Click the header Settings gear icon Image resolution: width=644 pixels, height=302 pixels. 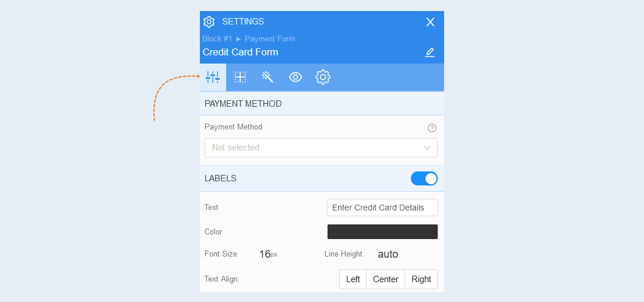[209, 22]
